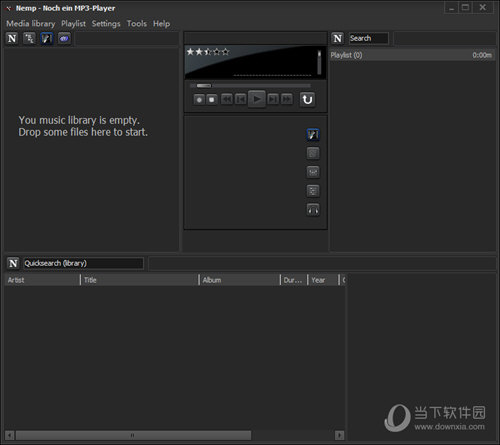Focus the Quicksearch (library) input field

[83, 263]
